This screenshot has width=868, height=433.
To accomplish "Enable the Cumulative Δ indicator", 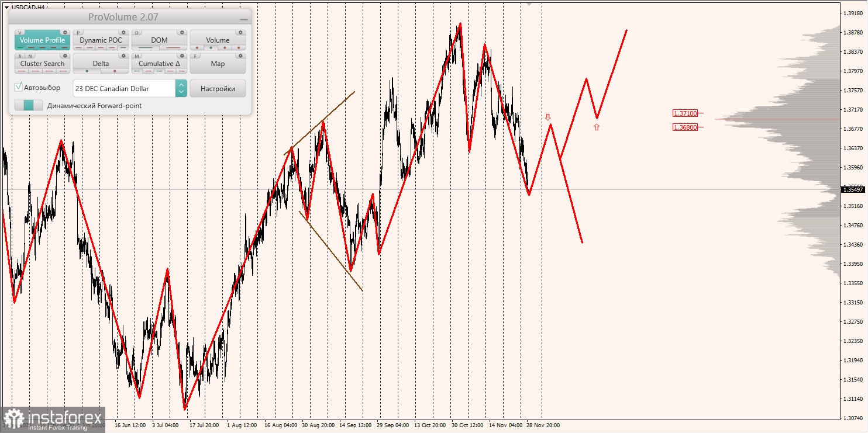I will [x=159, y=63].
